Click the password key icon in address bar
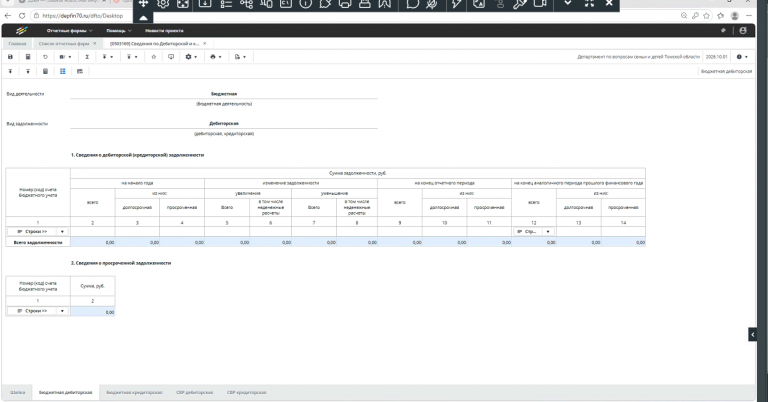Screen dimensions: 768x402 pyautogui.click(x=695, y=16)
